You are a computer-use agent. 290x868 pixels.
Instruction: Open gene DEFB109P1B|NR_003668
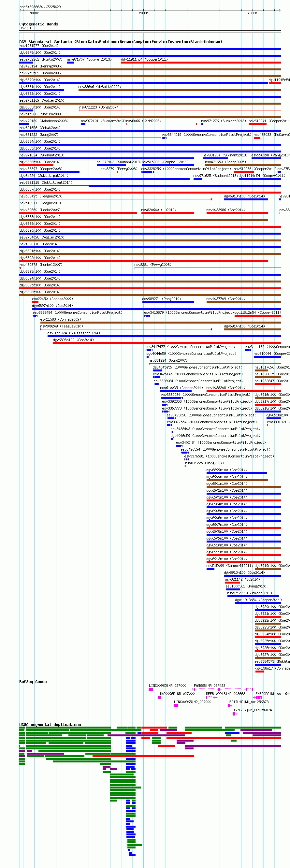click(226, 694)
